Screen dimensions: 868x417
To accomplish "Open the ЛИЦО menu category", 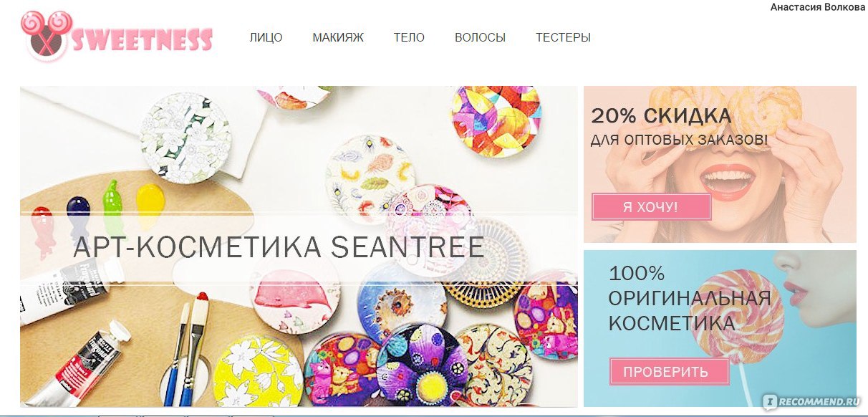I will pos(266,37).
